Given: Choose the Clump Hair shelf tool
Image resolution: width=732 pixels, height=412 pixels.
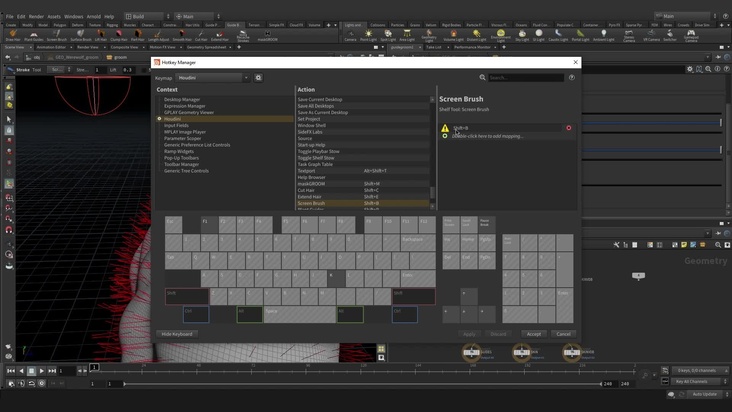Looking at the screenshot, I should (119, 35).
